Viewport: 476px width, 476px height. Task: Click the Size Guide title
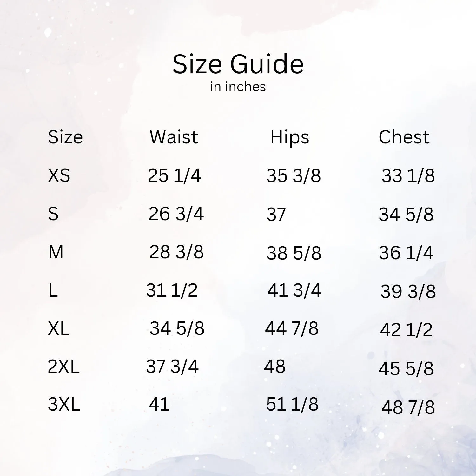[x=238, y=64]
